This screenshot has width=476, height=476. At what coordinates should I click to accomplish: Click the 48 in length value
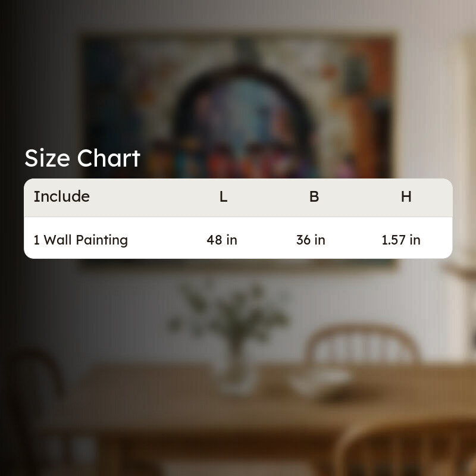(x=222, y=240)
